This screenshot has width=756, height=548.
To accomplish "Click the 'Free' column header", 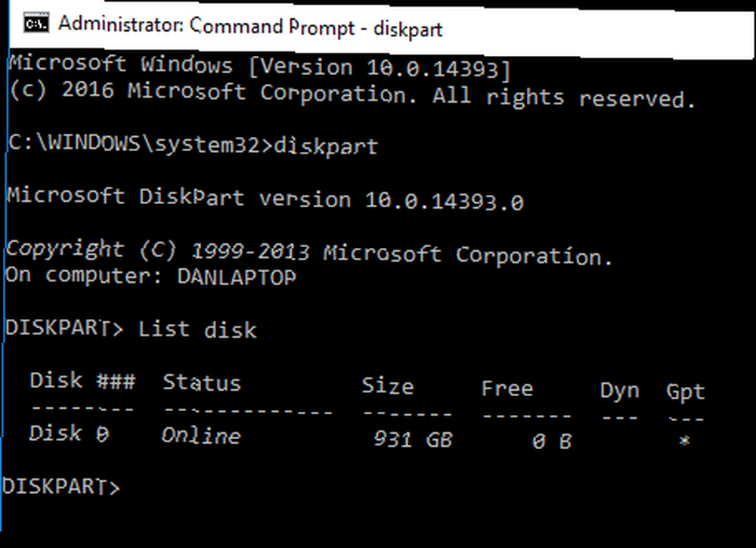I will coord(507,388).
